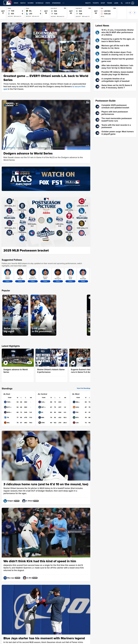The width and height of the screenshot is (138, 644).
Task: Open '3-HR games in the postseason' story card
Action: tap(43, 315)
